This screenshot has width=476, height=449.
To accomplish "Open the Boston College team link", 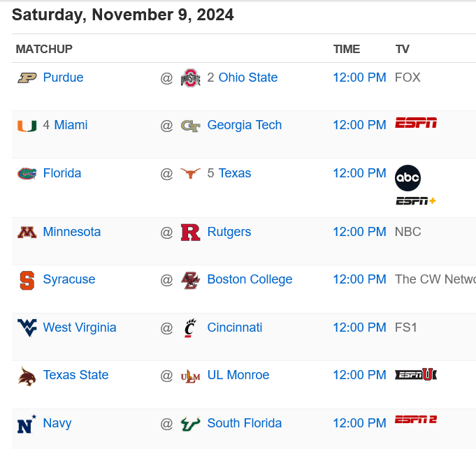I will pyautogui.click(x=250, y=279).
